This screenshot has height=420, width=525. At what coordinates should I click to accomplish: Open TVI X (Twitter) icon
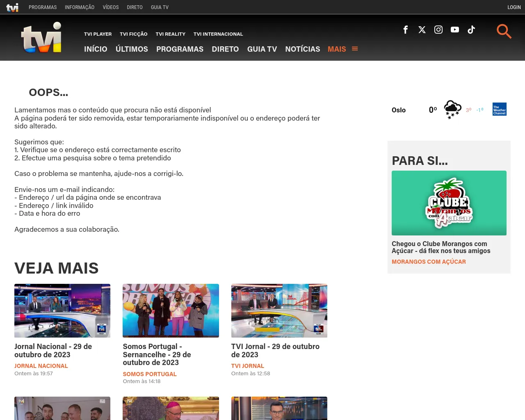pos(422,30)
